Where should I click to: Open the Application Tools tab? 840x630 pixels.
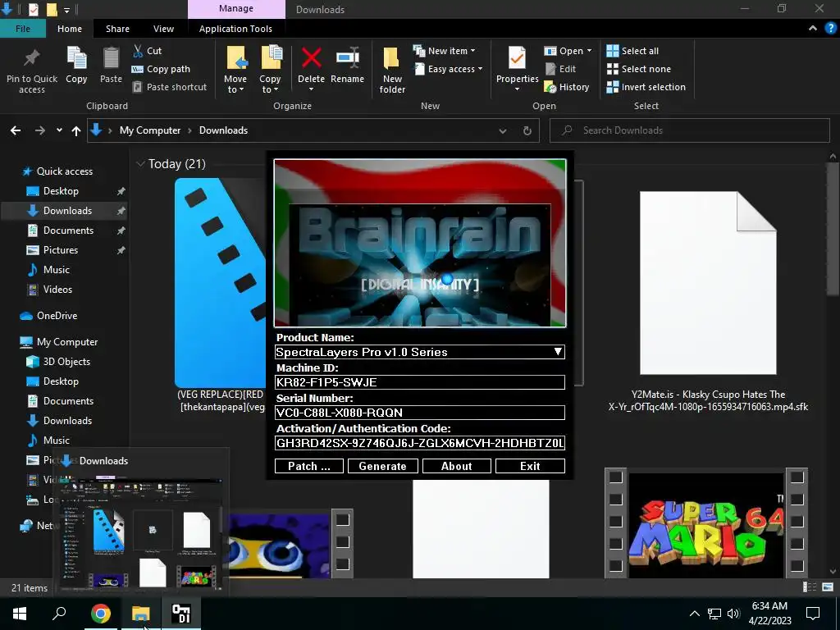click(x=235, y=29)
